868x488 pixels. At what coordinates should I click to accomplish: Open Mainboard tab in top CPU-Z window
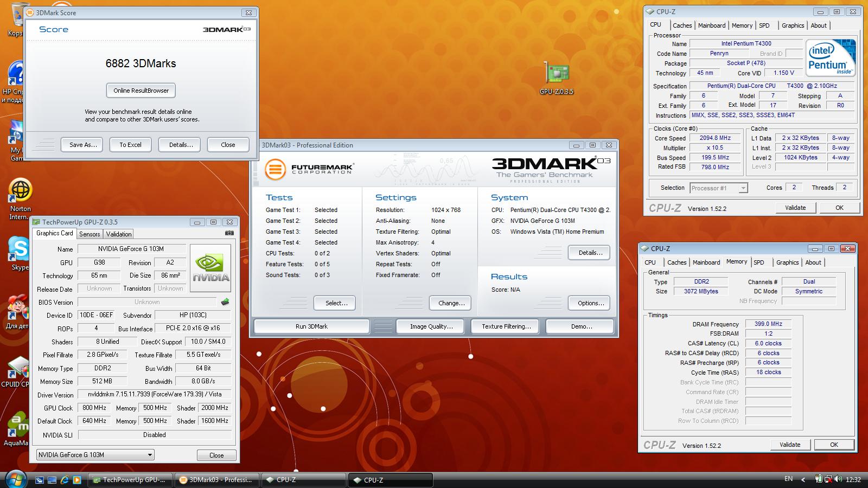(712, 25)
